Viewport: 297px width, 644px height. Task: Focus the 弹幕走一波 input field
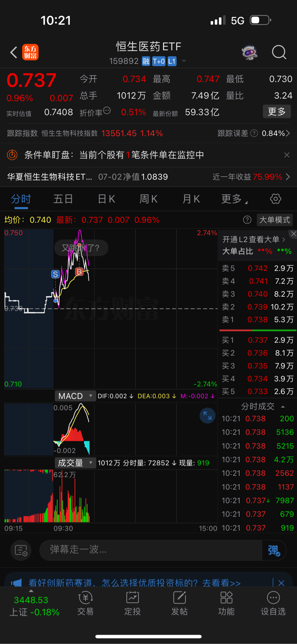151,550
